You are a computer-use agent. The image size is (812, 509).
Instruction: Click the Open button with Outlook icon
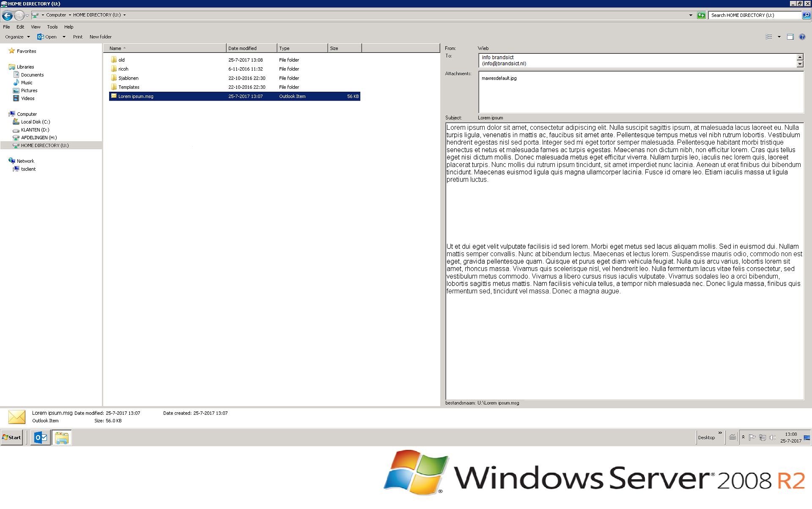47,37
